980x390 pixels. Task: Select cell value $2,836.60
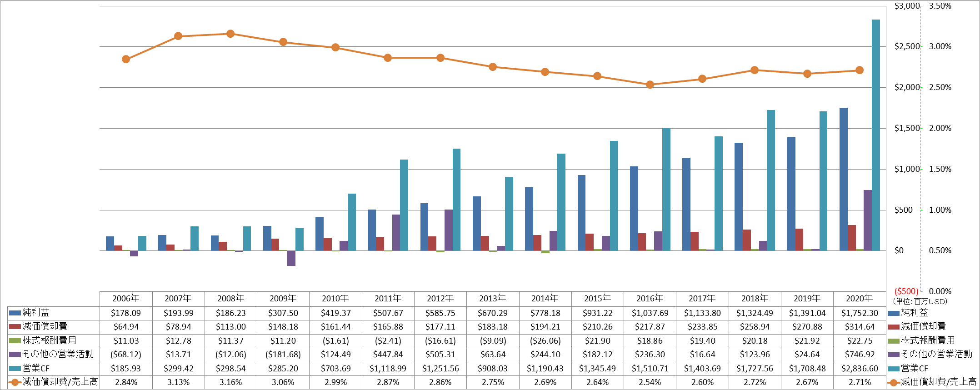pyautogui.click(x=860, y=368)
